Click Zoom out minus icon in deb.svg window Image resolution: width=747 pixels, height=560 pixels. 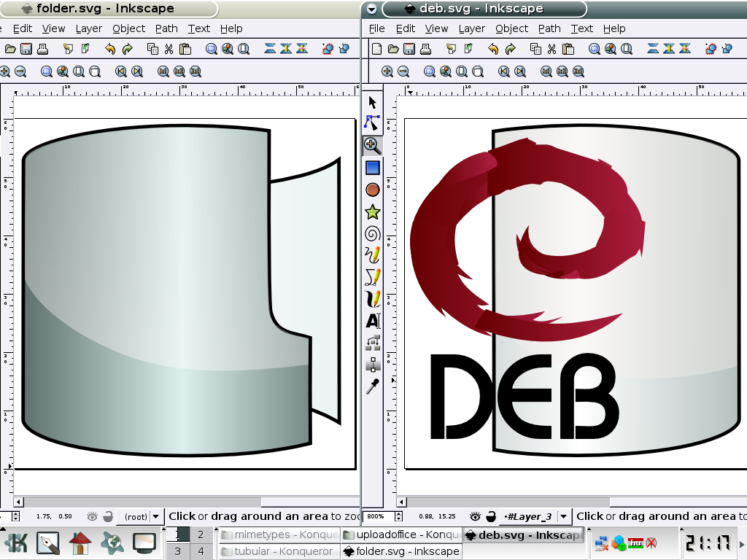coord(403,71)
